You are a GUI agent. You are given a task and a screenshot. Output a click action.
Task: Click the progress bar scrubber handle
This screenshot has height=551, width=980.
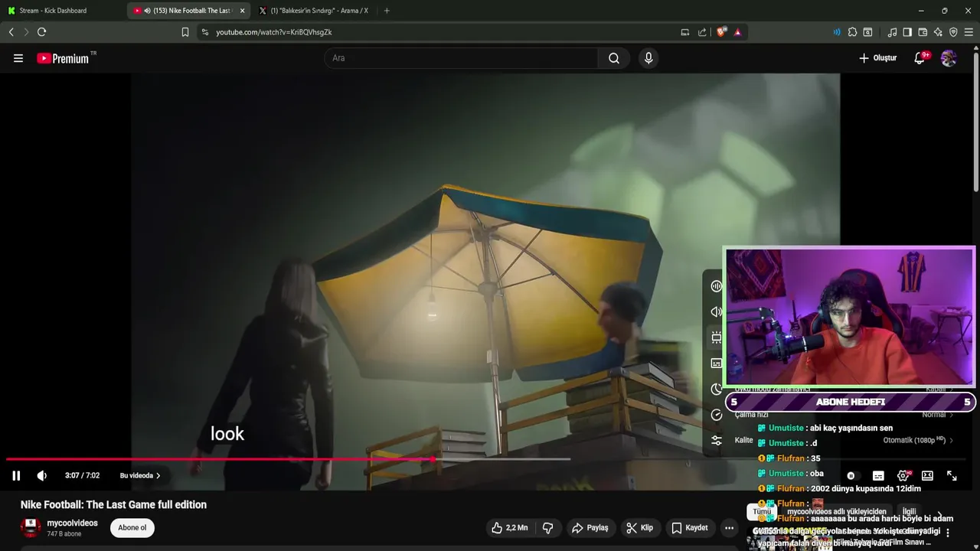point(433,459)
